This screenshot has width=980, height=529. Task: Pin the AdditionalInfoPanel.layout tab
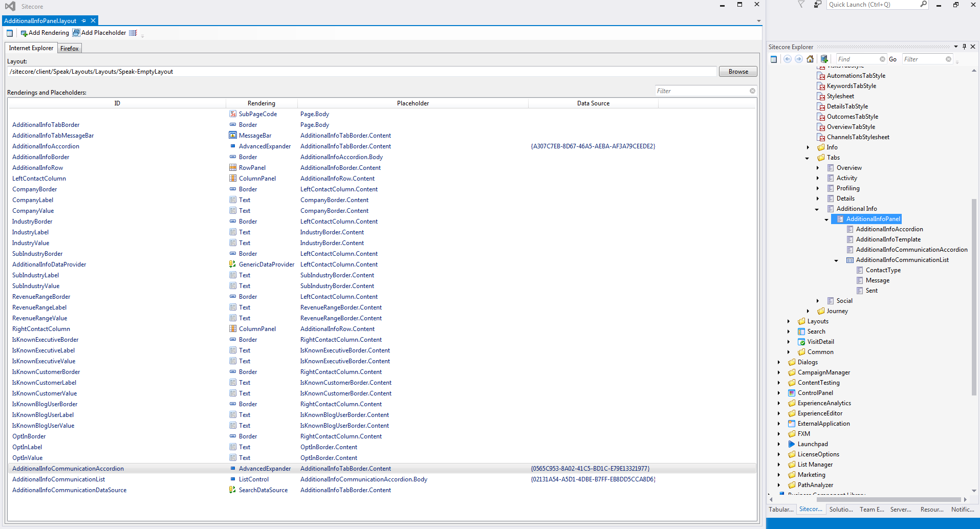coord(84,21)
